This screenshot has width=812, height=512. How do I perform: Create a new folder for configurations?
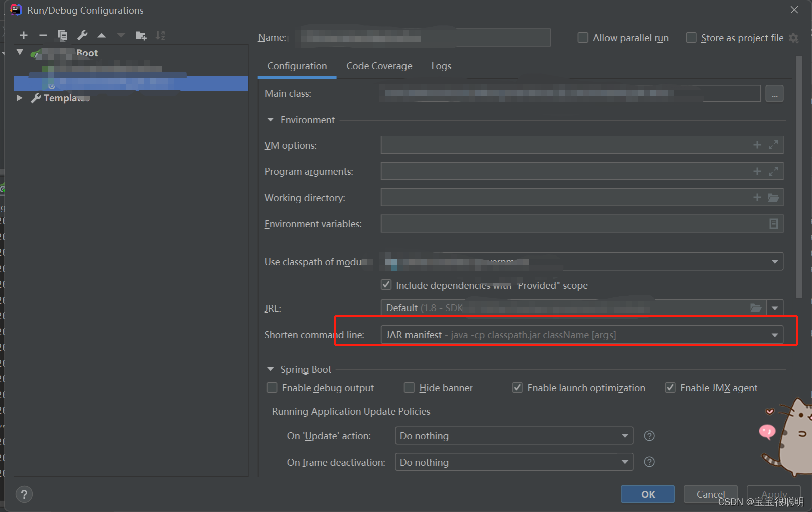141,35
